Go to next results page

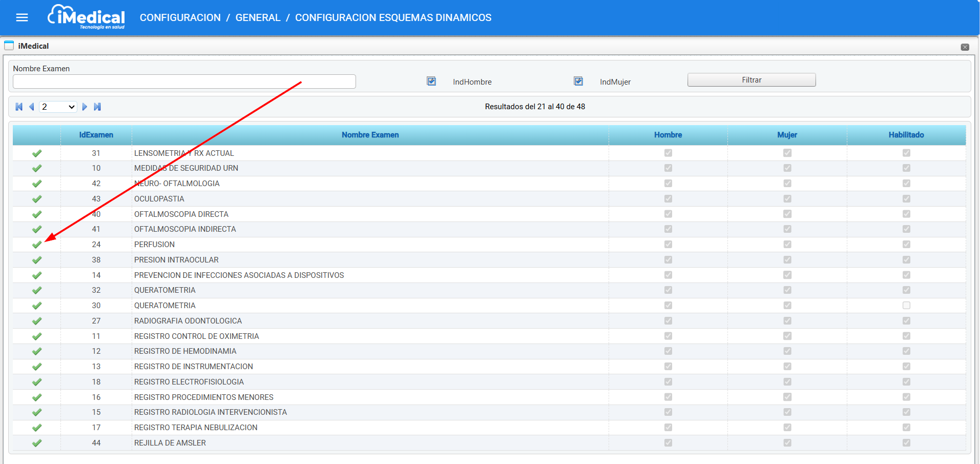(85, 107)
